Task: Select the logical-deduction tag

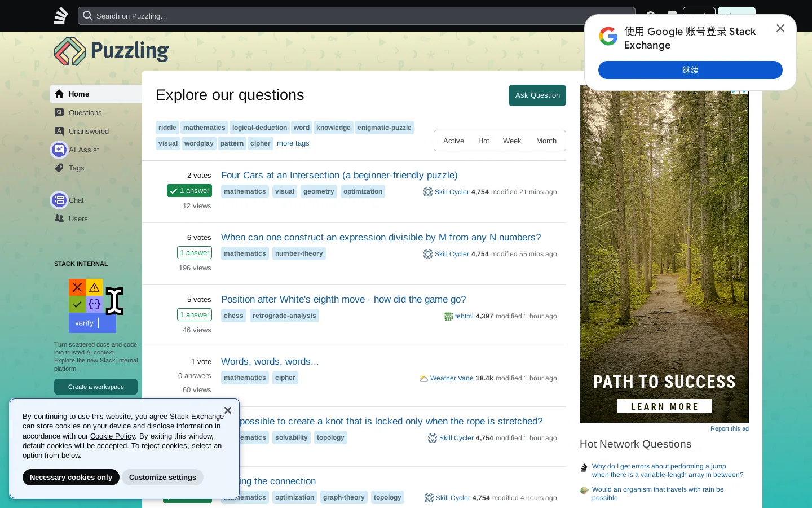Action: 259,128
